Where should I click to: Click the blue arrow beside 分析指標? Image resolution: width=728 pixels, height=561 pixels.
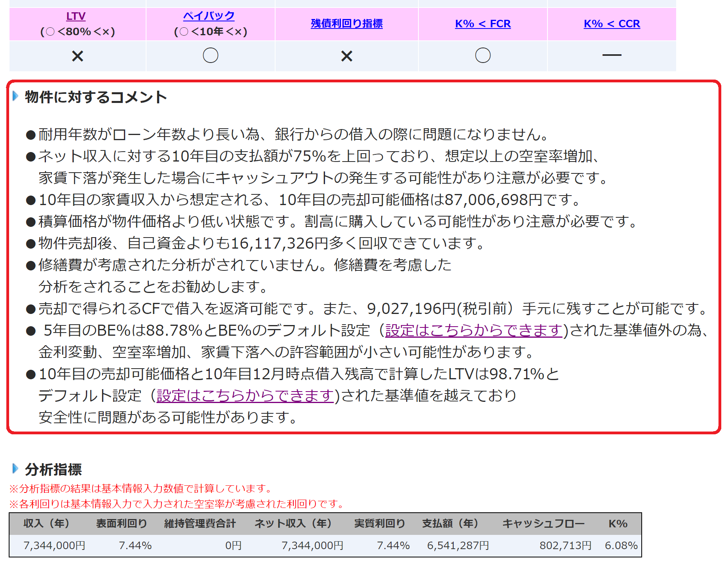[x=15, y=469]
